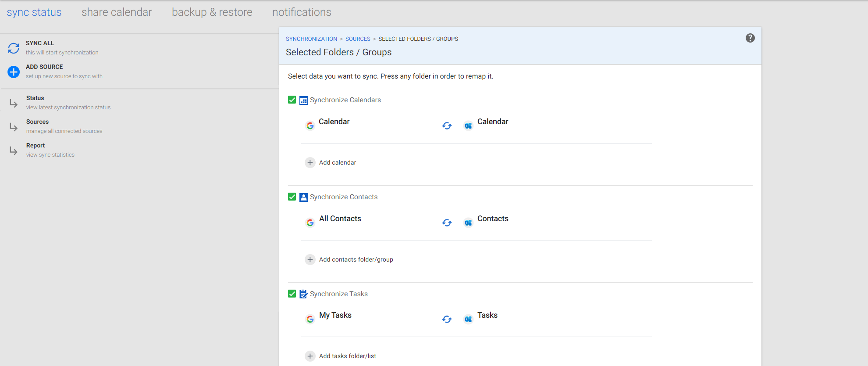The image size is (868, 366).
Task: Click the Outlook icon beside Contacts
Action: pyautogui.click(x=468, y=223)
